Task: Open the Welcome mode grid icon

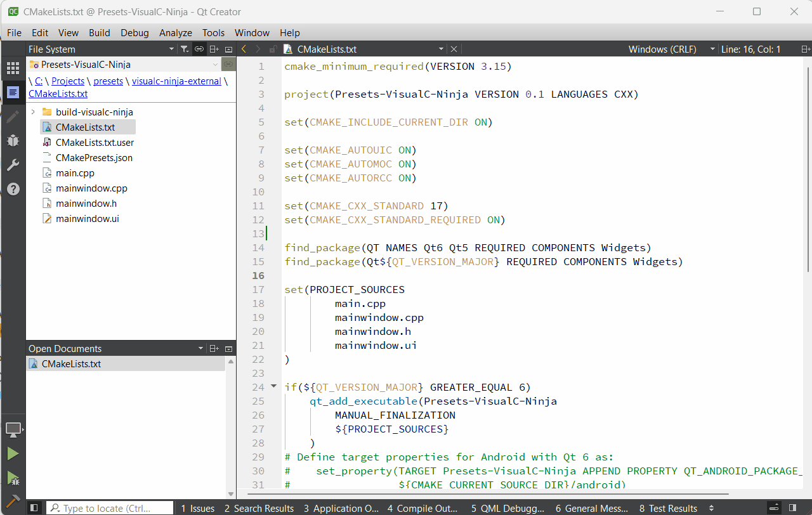Action: [13, 68]
